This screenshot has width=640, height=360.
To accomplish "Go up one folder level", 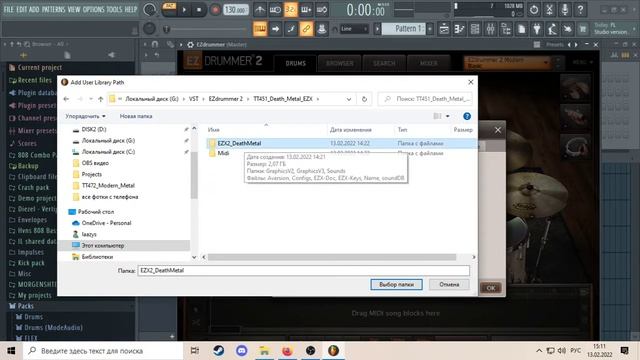I will click(100, 99).
